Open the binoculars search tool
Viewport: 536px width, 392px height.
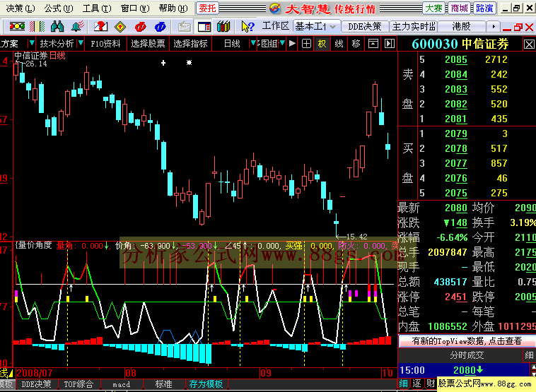[57, 26]
